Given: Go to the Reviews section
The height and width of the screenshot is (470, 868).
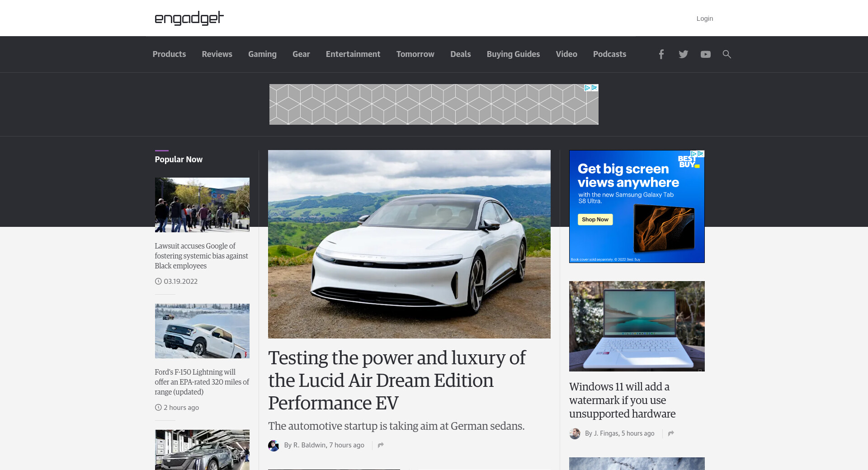Looking at the screenshot, I should 217,54.
